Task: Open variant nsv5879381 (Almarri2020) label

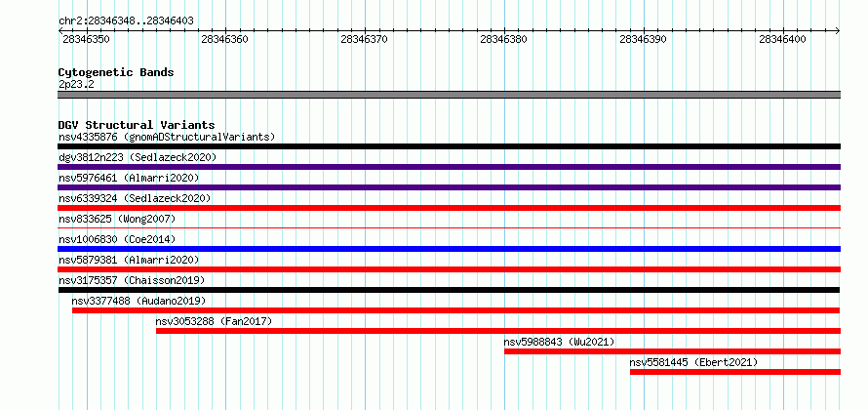Action: [x=129, y=260]
